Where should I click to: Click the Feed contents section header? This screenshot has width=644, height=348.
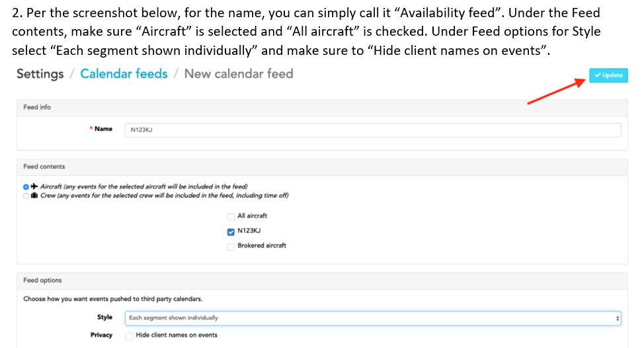44,167
